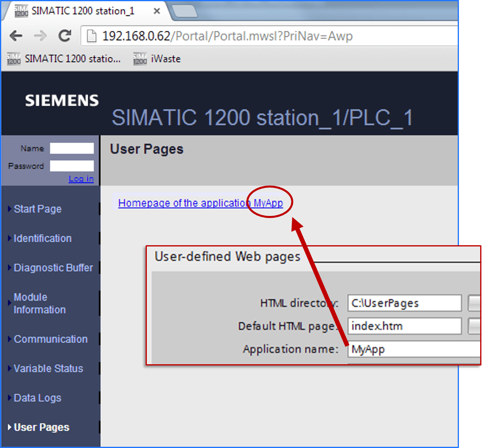Open the Data Logs page
The image size is (483, 448).
coord(37,398)
